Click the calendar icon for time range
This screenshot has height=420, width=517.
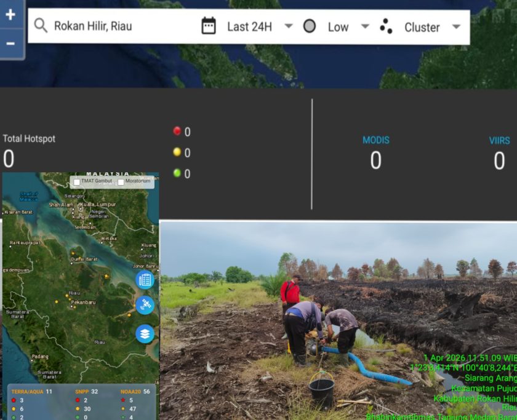click(209, 26)
